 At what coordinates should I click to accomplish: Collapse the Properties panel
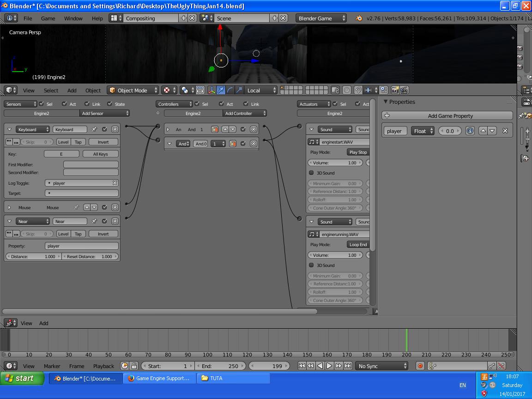386,102
